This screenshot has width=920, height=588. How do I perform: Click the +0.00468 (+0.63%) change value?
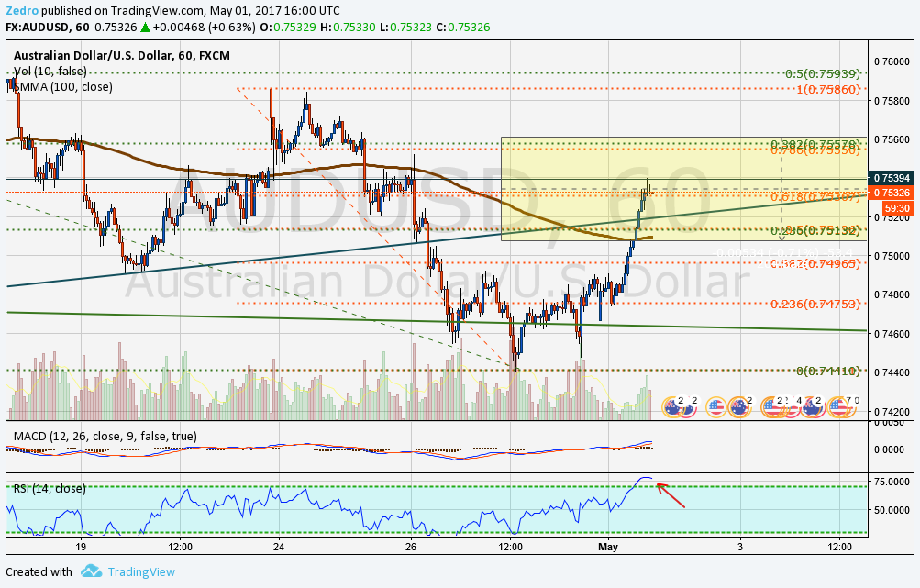(x=205, y=27)
